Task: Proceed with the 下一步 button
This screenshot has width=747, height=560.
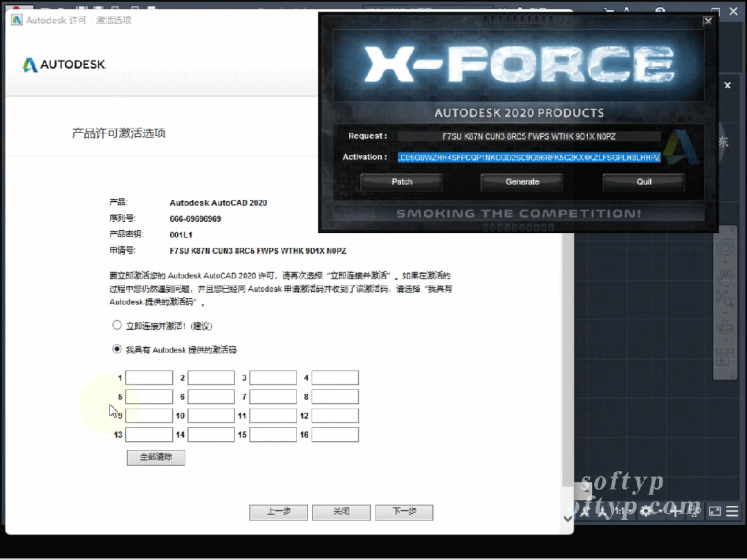Action: [404, 512]
